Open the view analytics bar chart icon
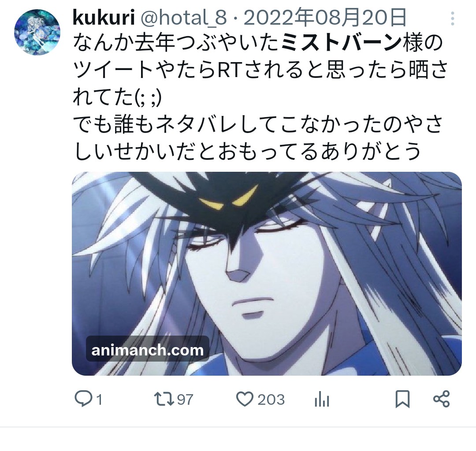 click(x=322, y=399)
